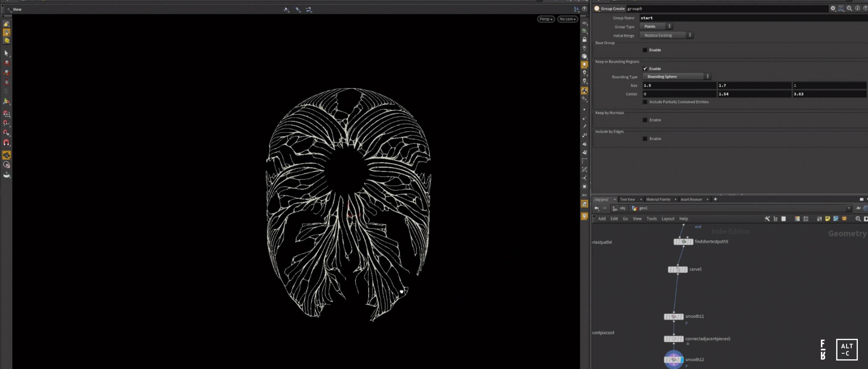This screenshot has width=868, height=369.
Task: Add a new pane tab with plus button
Action: click(715, 199)
